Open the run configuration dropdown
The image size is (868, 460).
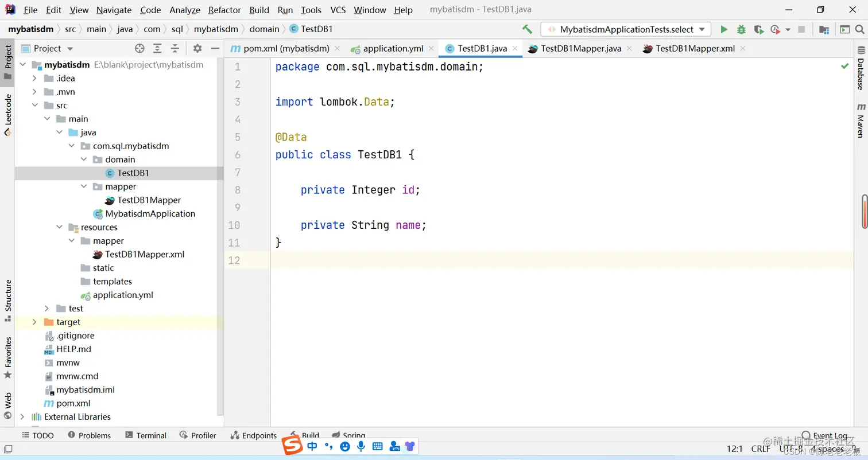coord(626,29)
